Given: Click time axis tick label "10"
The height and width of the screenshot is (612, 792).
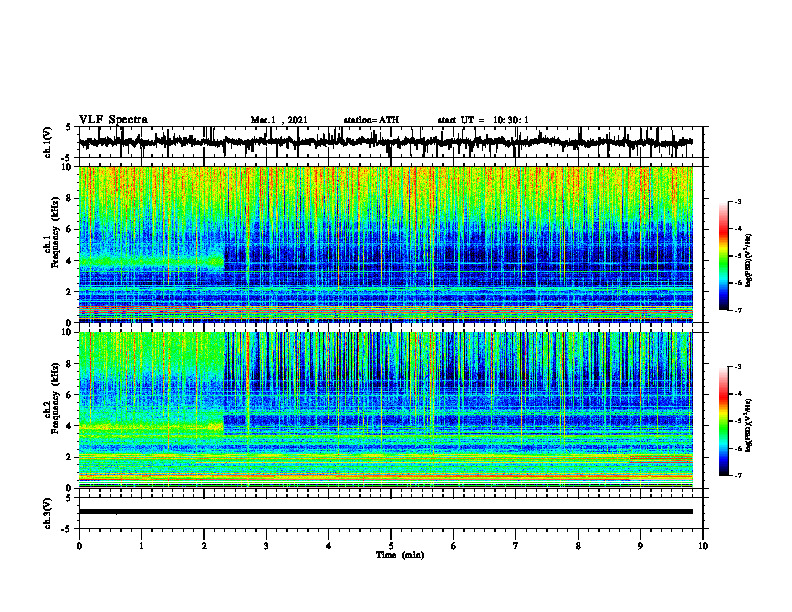Looking at the screenshot, I should click(x=703, y=546).
